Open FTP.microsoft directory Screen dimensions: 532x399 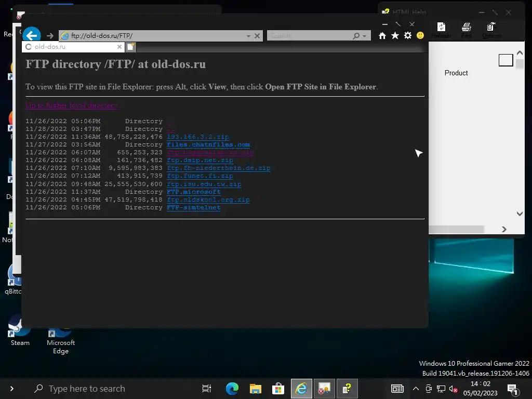tap(193, 192)
